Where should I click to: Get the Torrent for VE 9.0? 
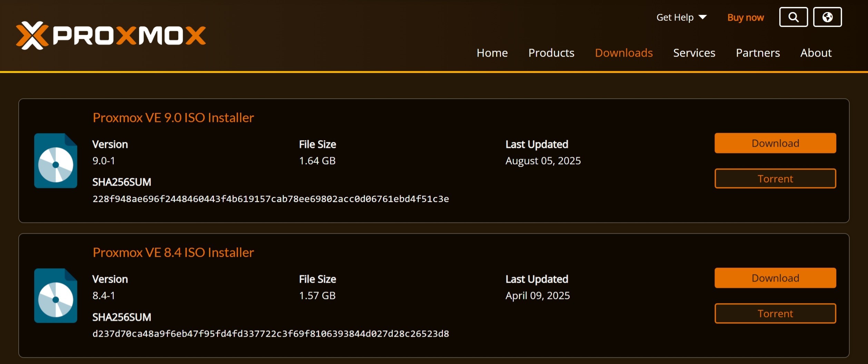tap(775, 179)
